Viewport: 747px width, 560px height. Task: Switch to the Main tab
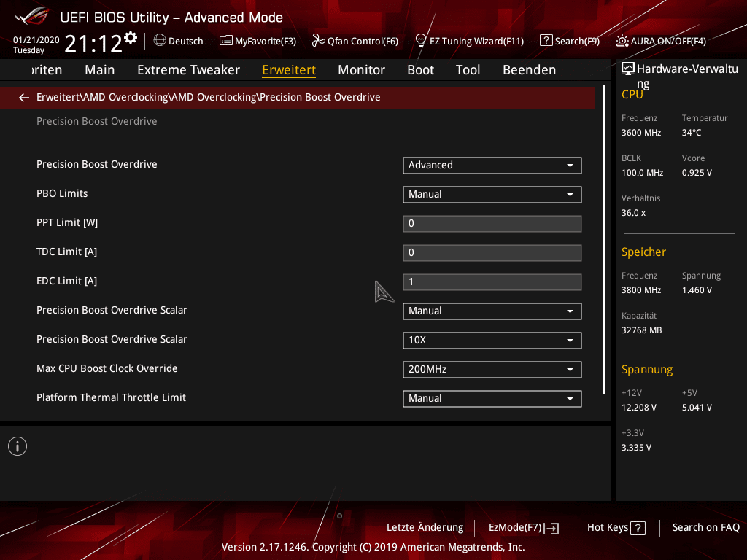click(99, 70)
